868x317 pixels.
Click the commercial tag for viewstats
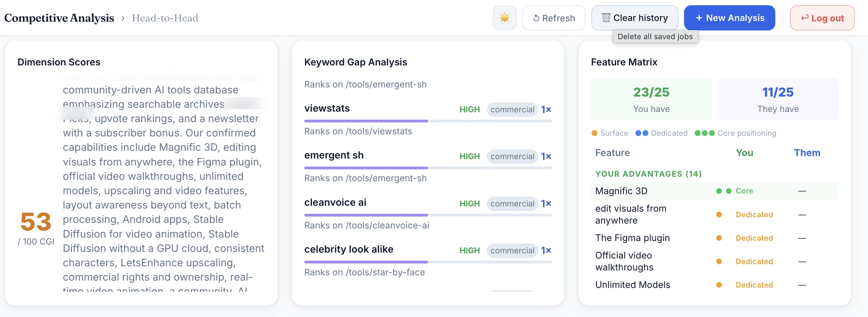[512, 110]
